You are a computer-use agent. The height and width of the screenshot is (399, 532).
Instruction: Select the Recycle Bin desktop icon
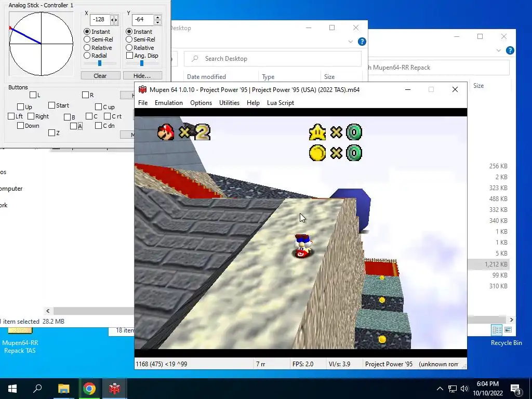[506, 343]
